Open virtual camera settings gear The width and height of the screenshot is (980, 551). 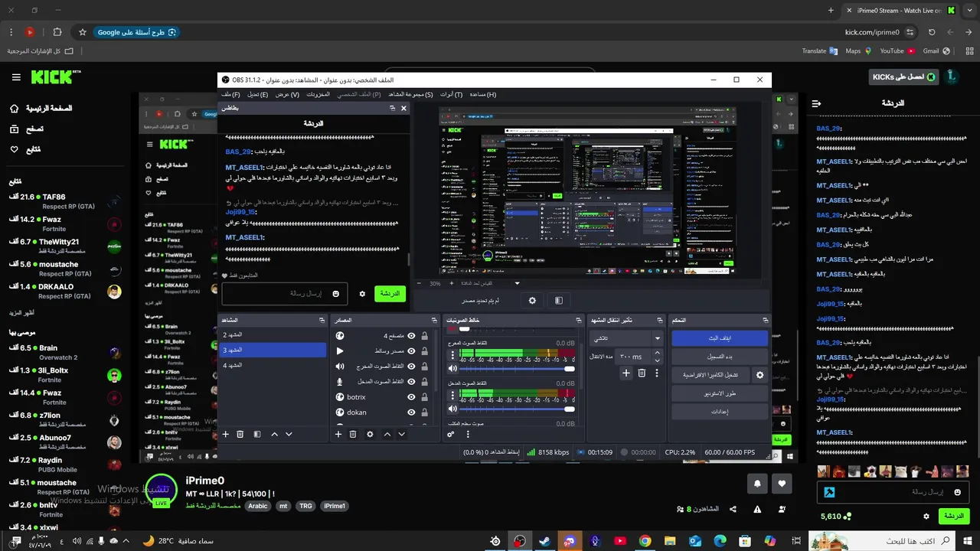pos(760,375)
